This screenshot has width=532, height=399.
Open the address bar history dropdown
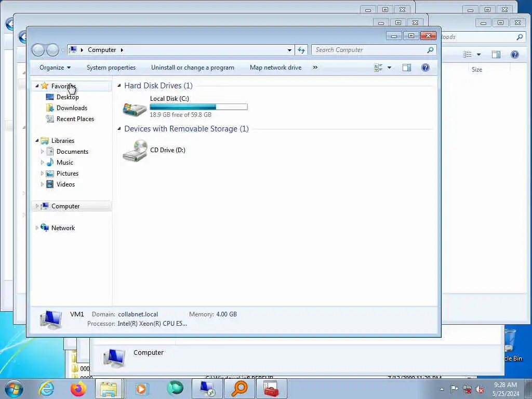(289, 50)
